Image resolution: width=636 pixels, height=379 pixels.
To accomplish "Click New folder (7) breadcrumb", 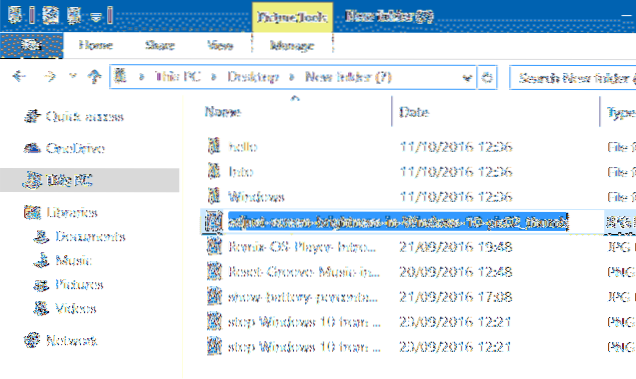I will click(348, 77).
